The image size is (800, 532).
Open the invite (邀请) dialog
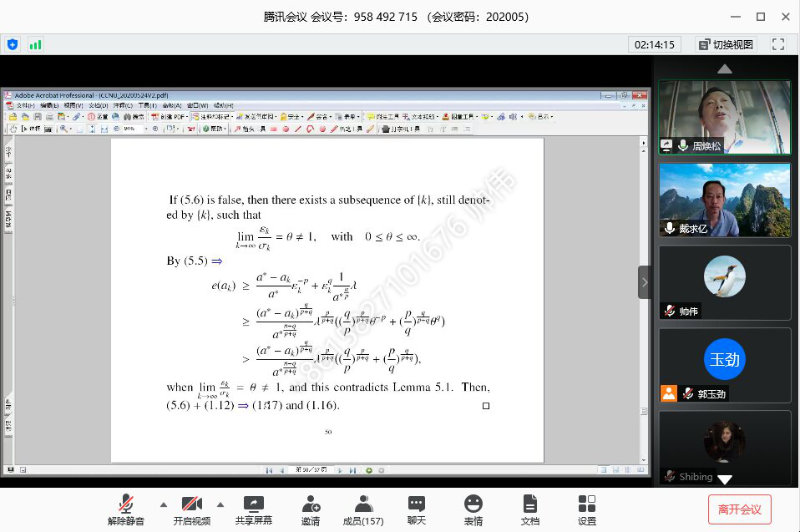[311, 509]
